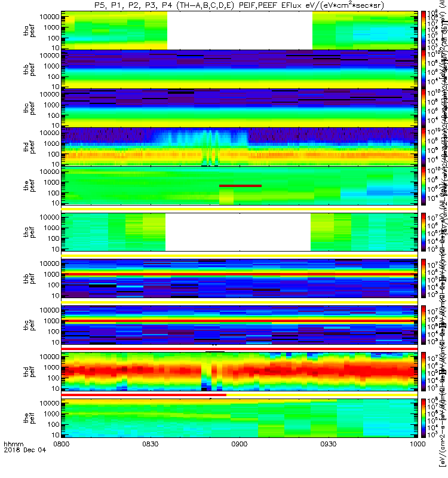Click the yellow bar above the thc peif panel

(x=240, y=302)
